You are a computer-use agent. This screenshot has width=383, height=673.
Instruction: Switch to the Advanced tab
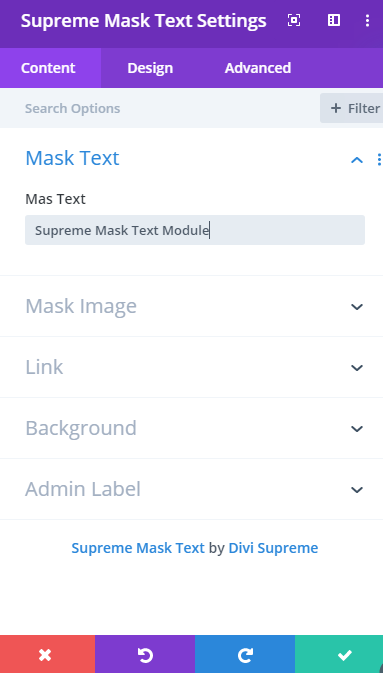point(258,68)
